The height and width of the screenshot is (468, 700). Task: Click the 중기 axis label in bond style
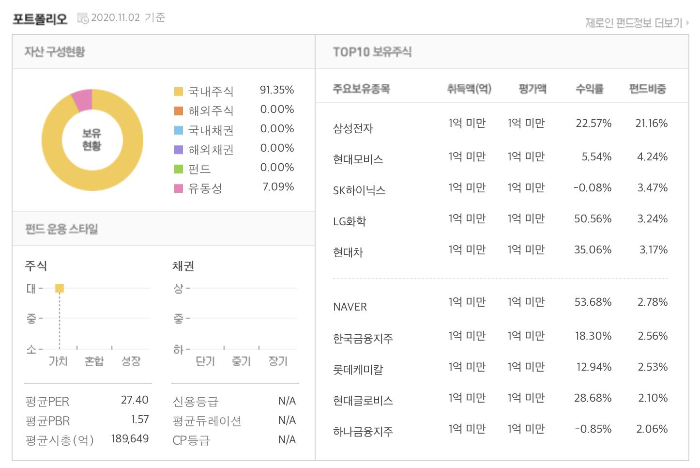point(241,361)
